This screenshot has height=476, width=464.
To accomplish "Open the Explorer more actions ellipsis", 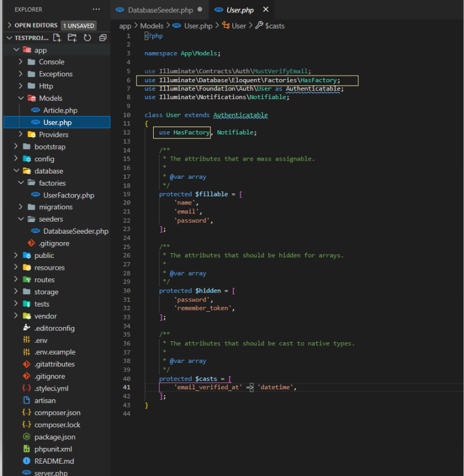I will click(96, 10).
